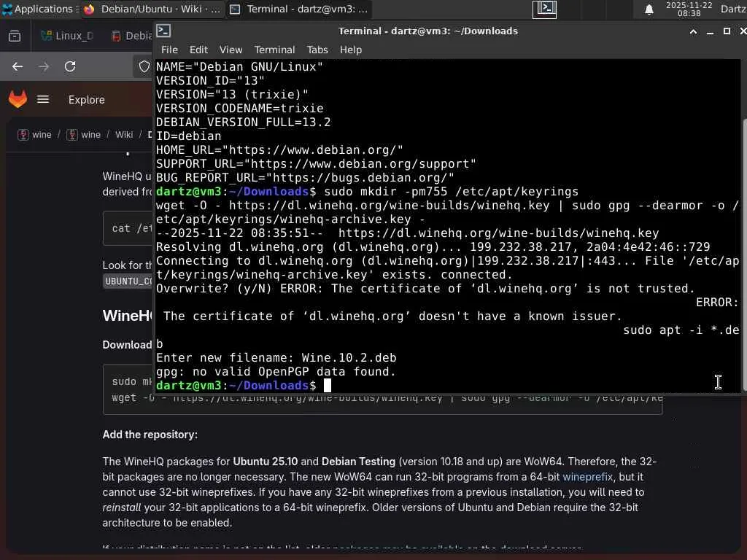
Task: Maximize the terminal window
Action: point(727,31)
